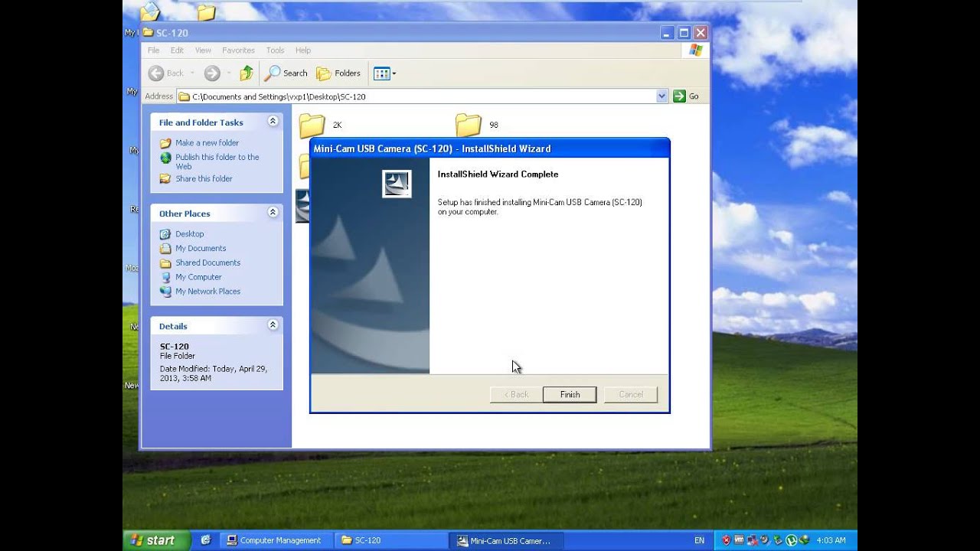Click the InstallShield logo icon in wizard
980x551 pixels.
point(397,184)
